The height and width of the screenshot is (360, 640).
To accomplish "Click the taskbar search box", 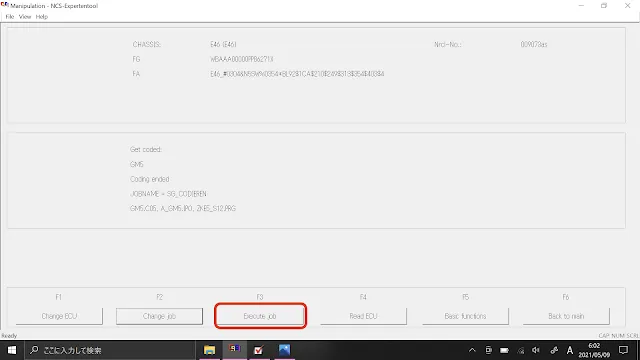I will coord(110,350).
